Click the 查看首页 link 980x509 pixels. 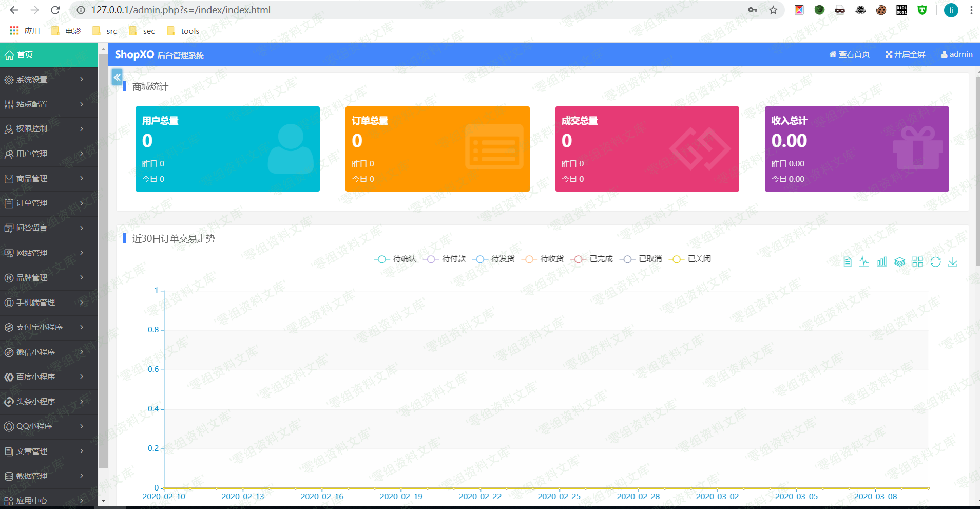[849, 54]
